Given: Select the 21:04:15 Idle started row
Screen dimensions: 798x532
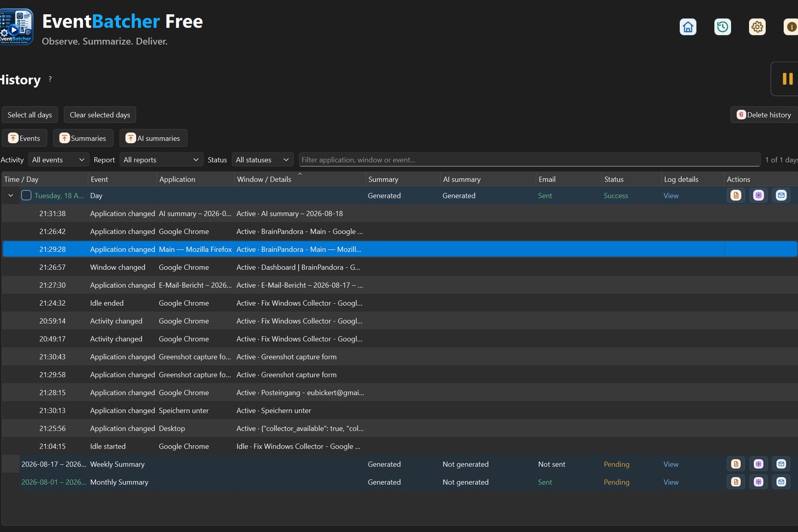Looking at the screenshot, I should coord(400,446).
